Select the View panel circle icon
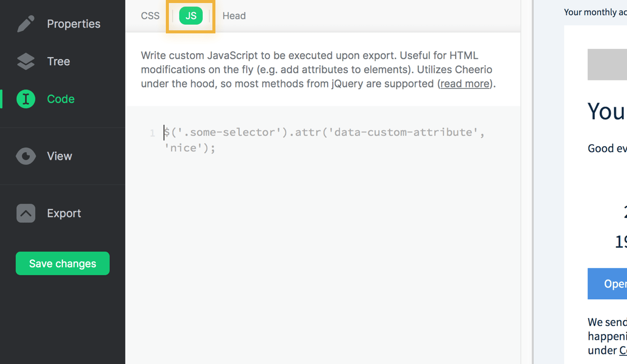627x364 pixels. point(25,156)
